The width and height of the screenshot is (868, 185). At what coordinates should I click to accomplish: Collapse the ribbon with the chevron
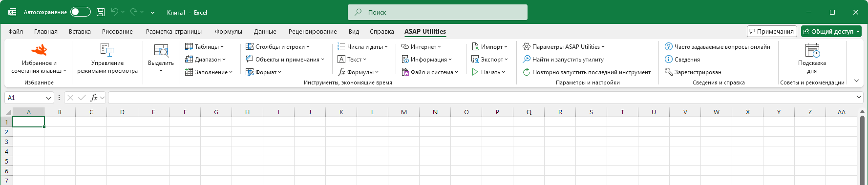tap(856, 81)
